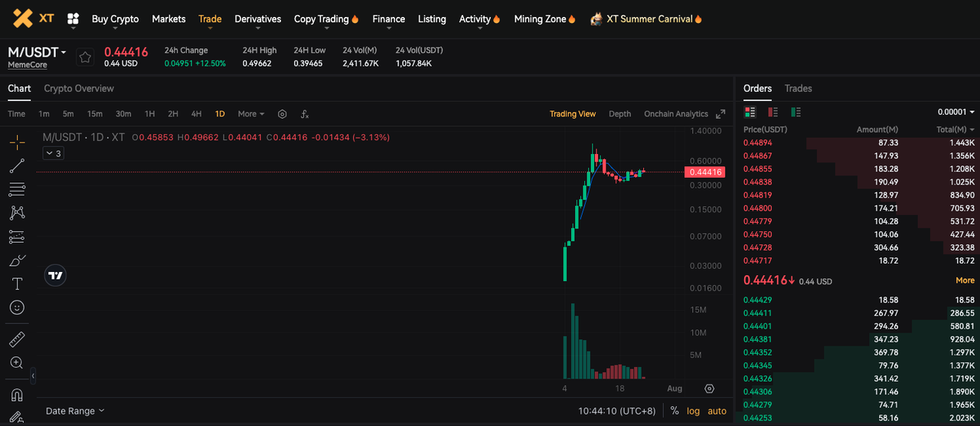Show buy orders only order book view
This screenshot has width=980, height=426.
click(x=795, y=112)
